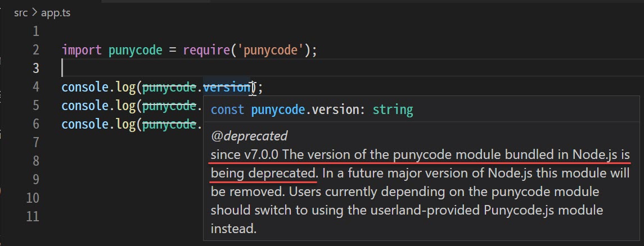Viewport: 644px width, 246px height.
Task: Open the src breadcrumb folder
Action: point(21,13)
